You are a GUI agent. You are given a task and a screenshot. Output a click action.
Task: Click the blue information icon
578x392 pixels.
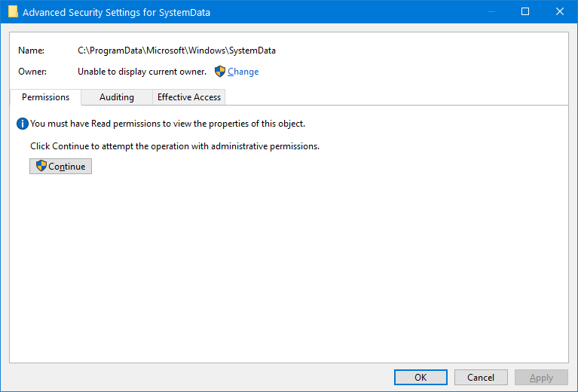pyautogui.click(x=22, y=124)
